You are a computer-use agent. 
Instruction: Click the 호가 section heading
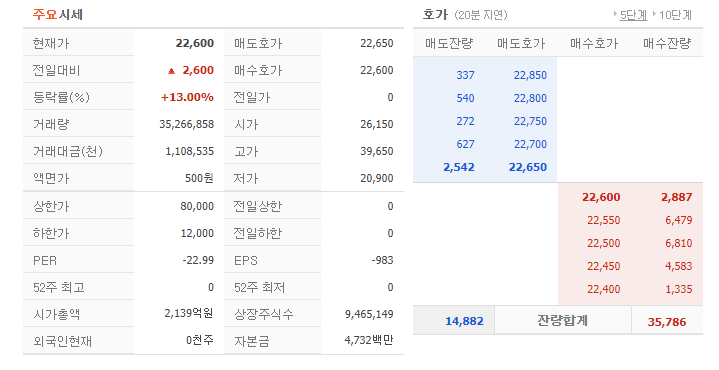pyautogui.click(x=435, y=15)
